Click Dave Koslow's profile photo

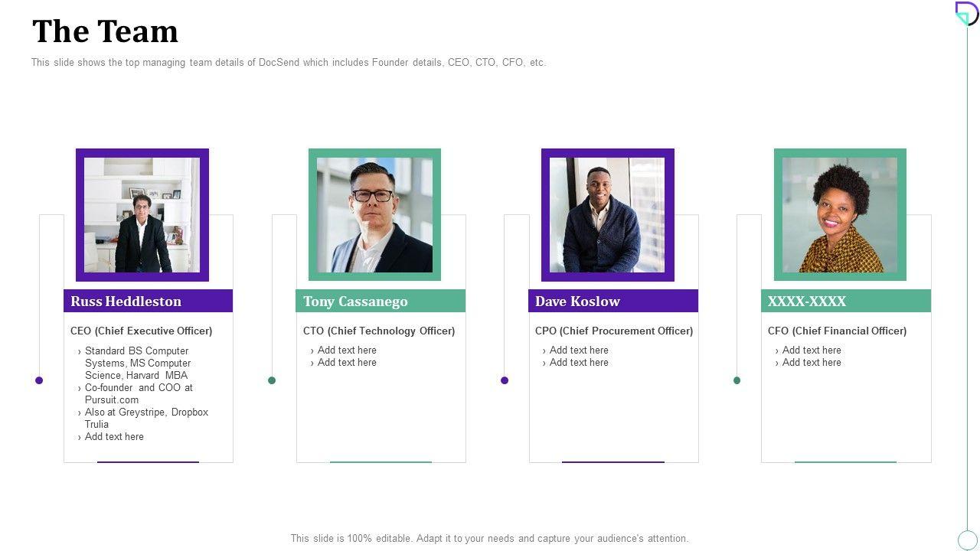point(607,215)
